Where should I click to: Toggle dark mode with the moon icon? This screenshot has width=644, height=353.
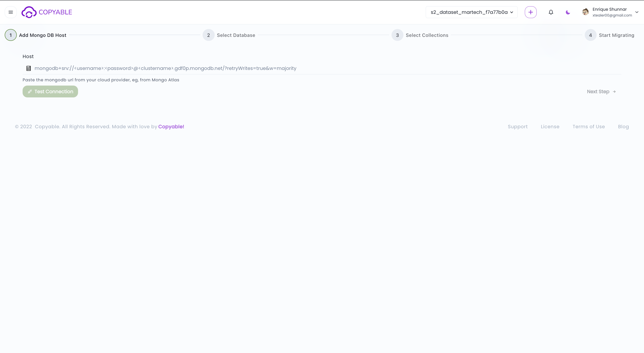coord(568,12)
